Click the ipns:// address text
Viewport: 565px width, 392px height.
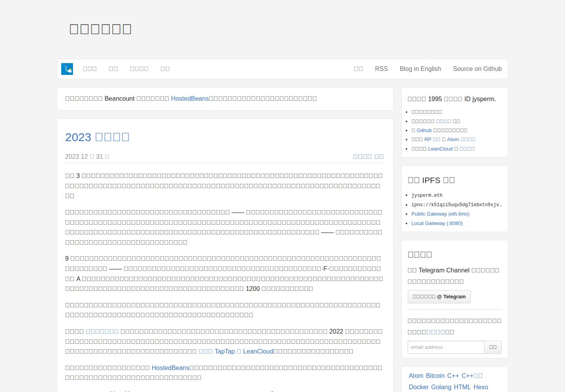tap(457, 205)
